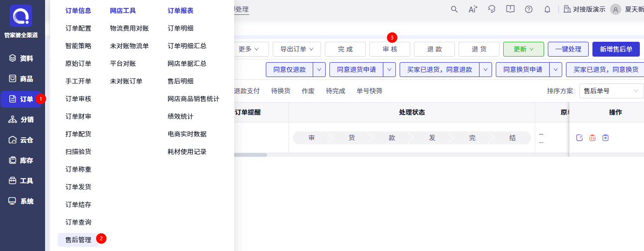Click the 订单提醒 column header
The height and width of the screenshot is (251, 644).
[248, 112]
